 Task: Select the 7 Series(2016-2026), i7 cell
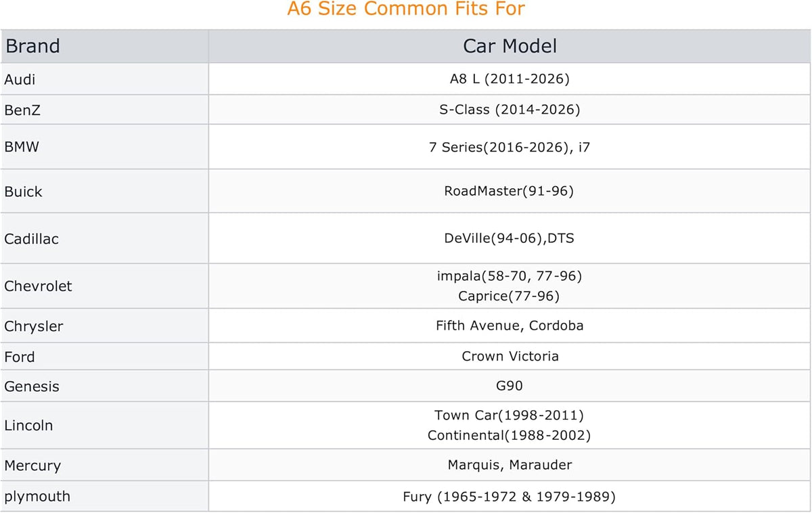pos(510,147)
